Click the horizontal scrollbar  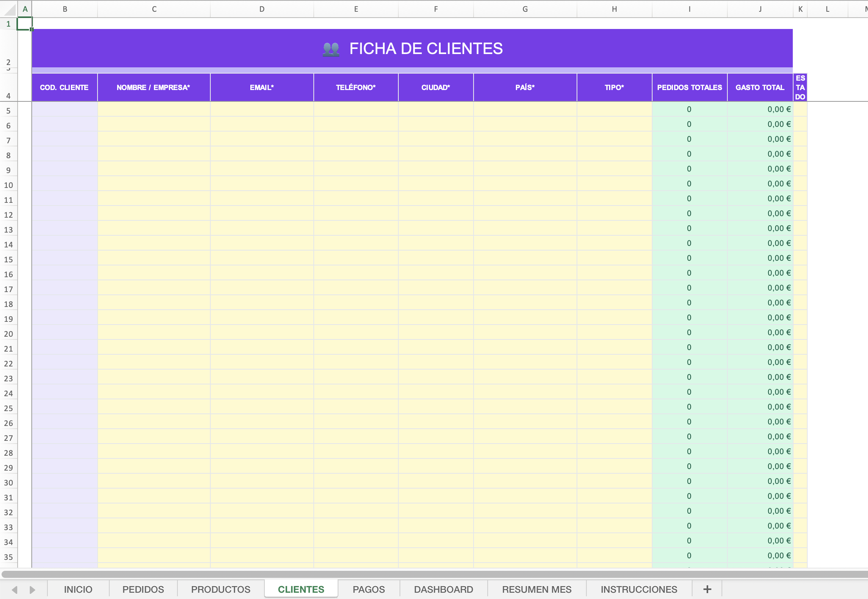click(x=435, y=574)
